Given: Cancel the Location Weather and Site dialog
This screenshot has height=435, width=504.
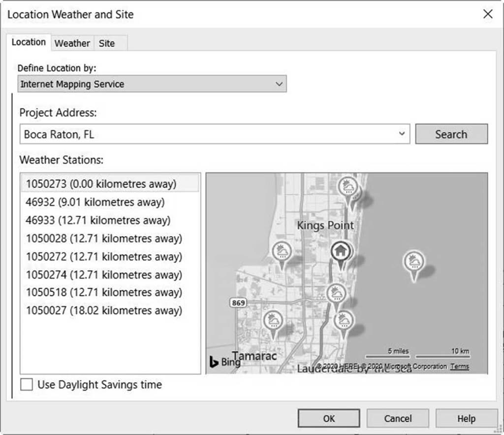Looking at the screenshot, I should 398,418.
